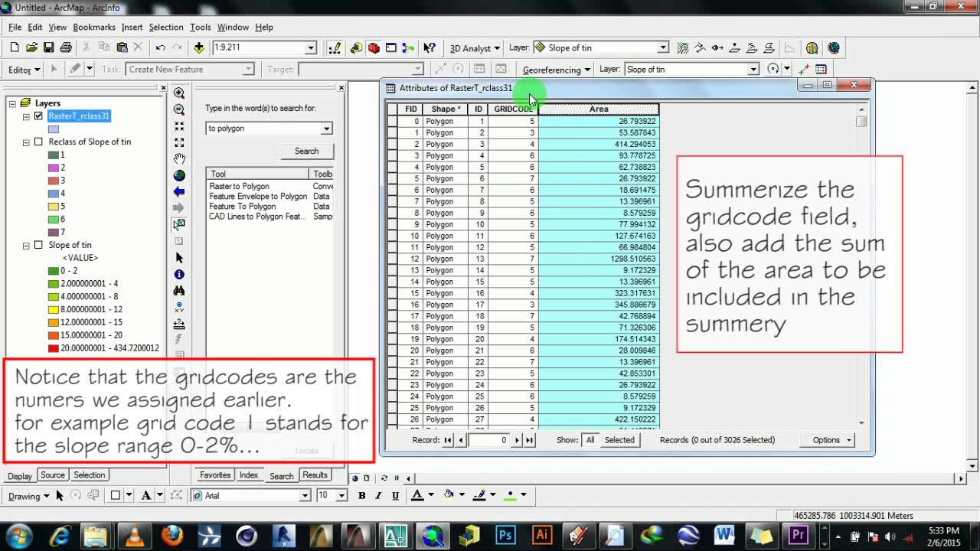Collapse the Layers data frame tree

click(x=13, y=103)
